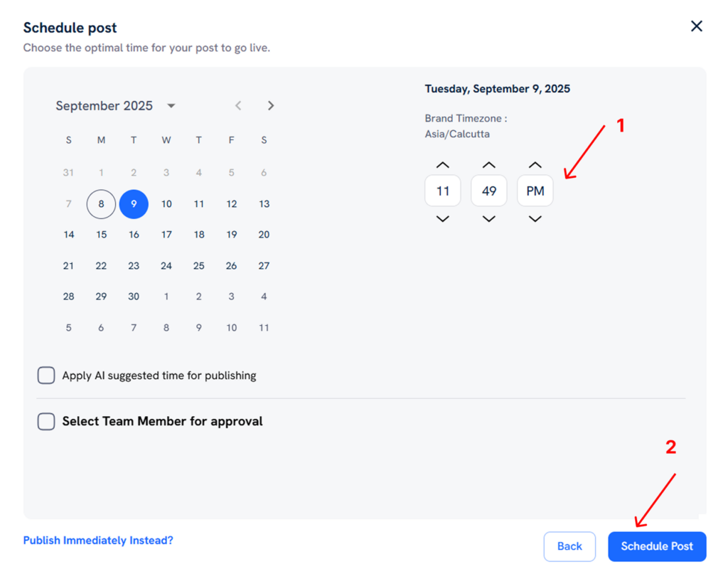728x574 pixels.
Task: Close the Schedule post dialog
Action: (696, 26)
